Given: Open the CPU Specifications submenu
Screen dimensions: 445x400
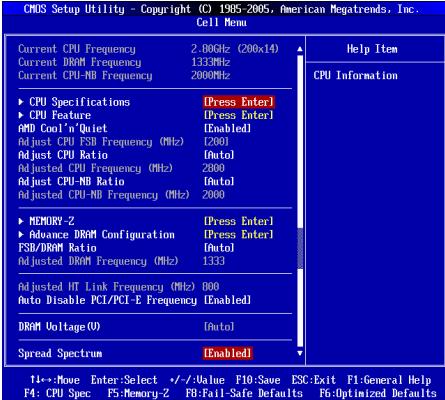Looking at the screenshot, I should coord(79,102).
